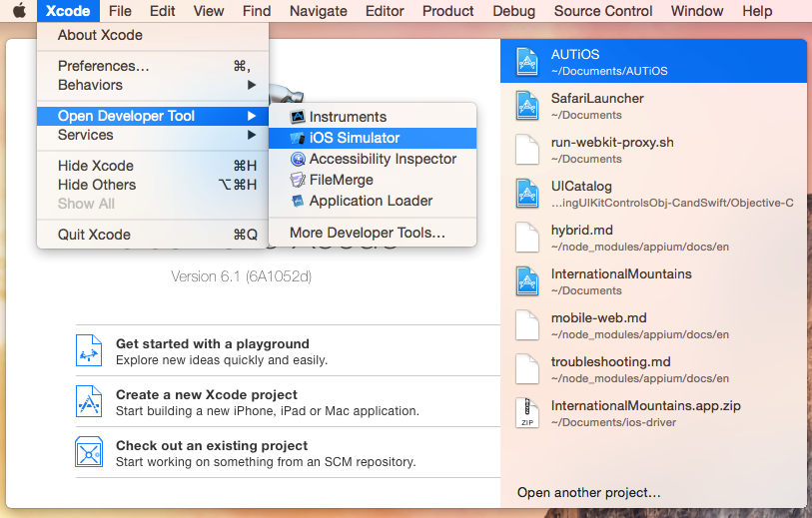This screenshot has width=812, height=518.
Task: Open the Xcode application menu
Action: pyautogui.click(x=68, y=11)
